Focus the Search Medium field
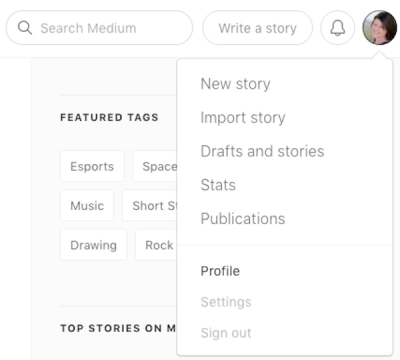Viewport: 400px width, 360px height. point(99,28)
